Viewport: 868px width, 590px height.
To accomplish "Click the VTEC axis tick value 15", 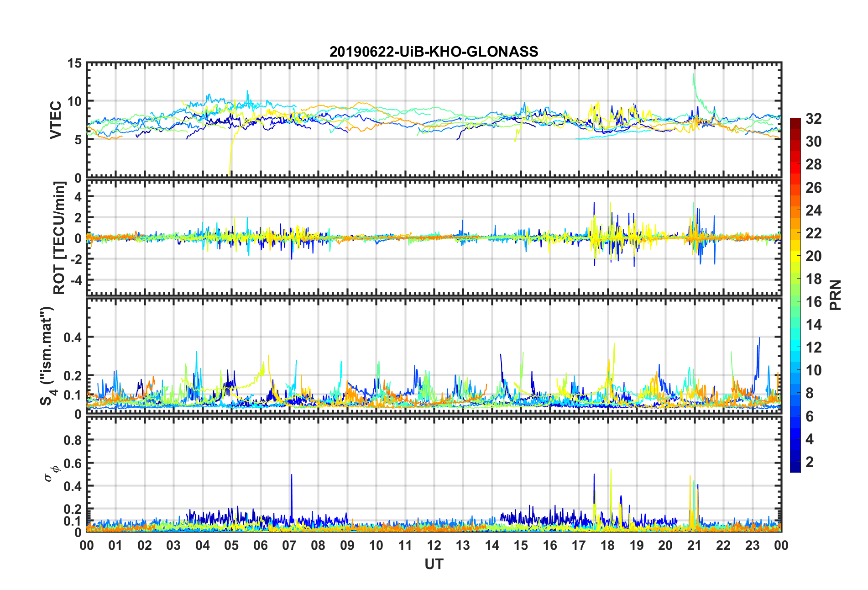I will [x=74, y=63].
